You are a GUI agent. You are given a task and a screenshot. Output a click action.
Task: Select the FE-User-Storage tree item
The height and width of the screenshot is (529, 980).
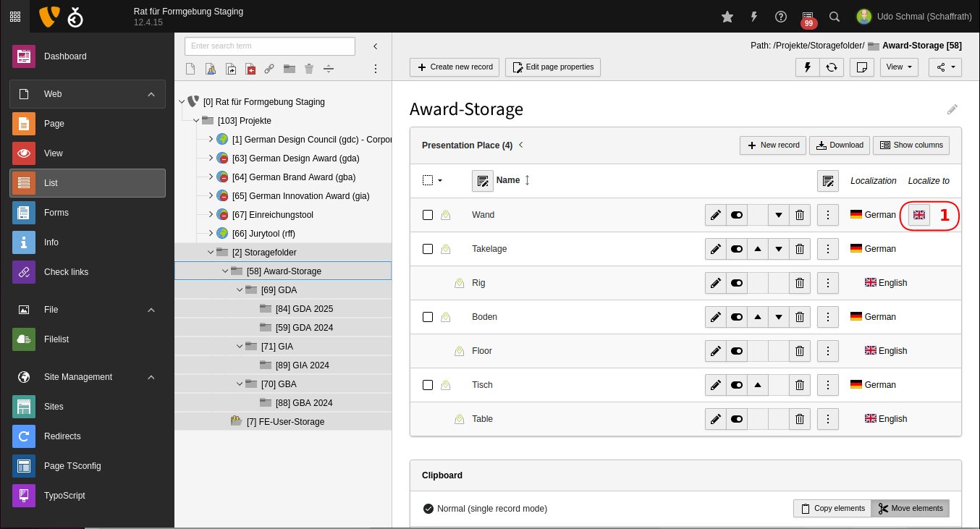point(285,422)
